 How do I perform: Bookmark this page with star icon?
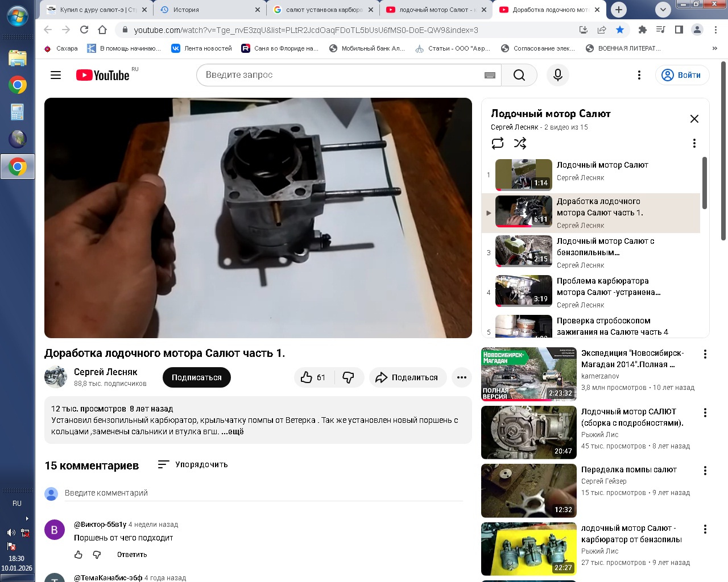tap(620, 30)
